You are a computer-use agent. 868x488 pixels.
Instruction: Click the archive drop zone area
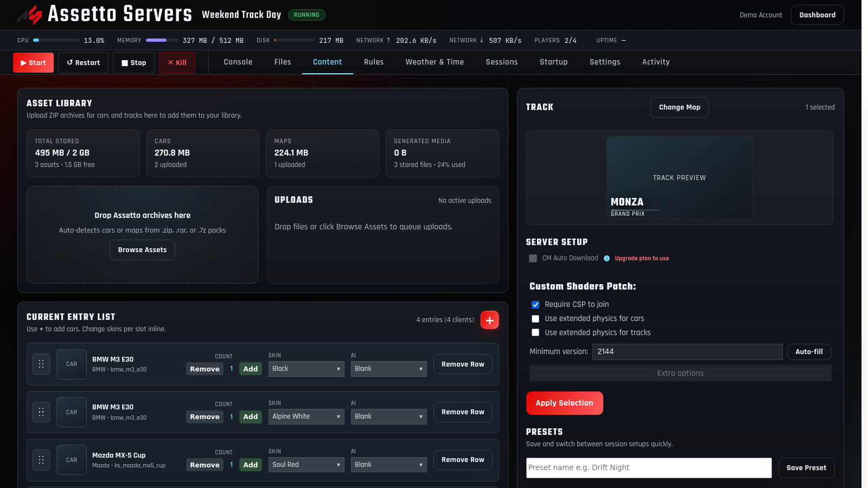[142, 235]
